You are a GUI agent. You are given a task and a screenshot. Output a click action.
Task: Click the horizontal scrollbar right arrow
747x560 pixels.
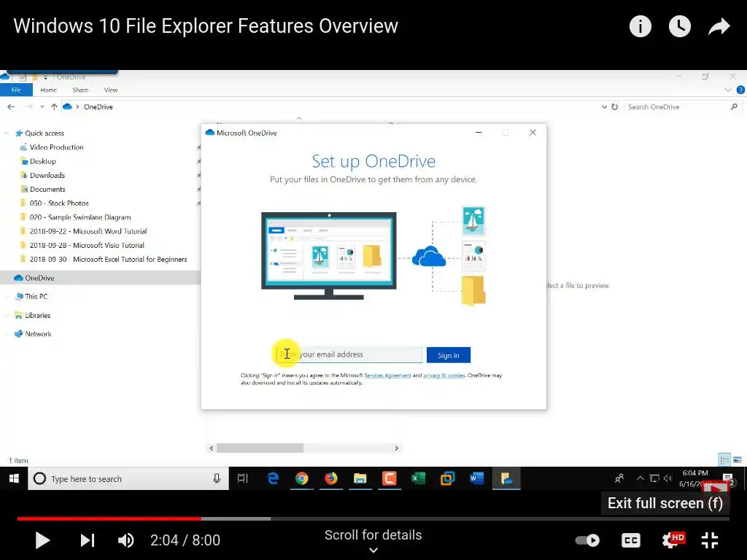396,448
